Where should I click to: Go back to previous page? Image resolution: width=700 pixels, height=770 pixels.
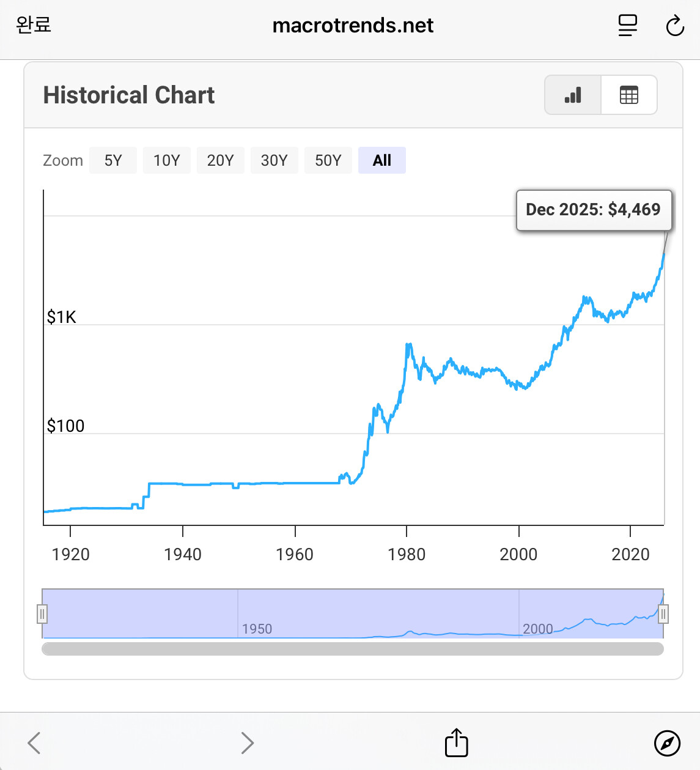(34, 742)
